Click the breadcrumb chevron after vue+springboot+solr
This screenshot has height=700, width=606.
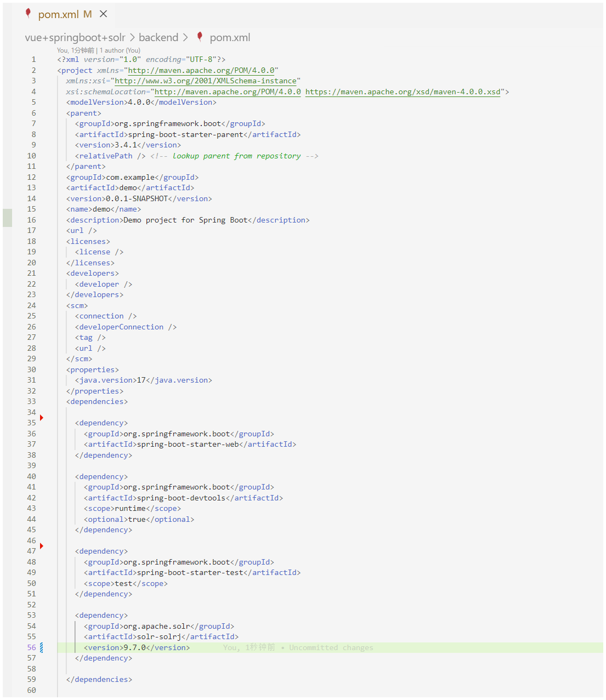point(132,37)
